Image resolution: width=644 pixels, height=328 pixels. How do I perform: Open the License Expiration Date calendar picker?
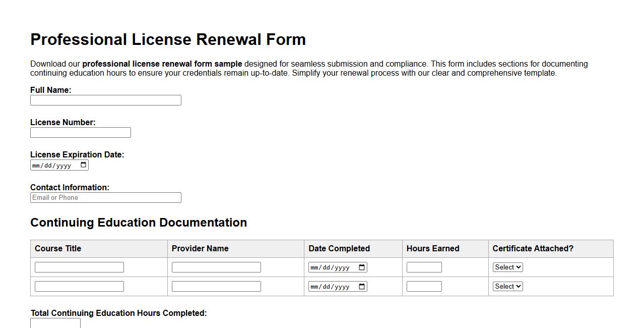click(x=84, y=165)
